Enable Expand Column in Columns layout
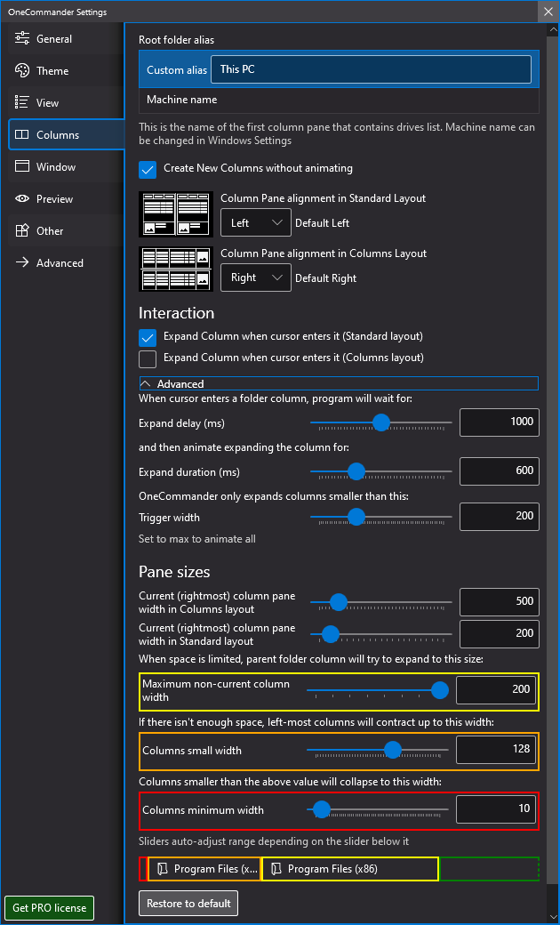The width and height of the screenshot is (560, 925). tap(148, 358)
